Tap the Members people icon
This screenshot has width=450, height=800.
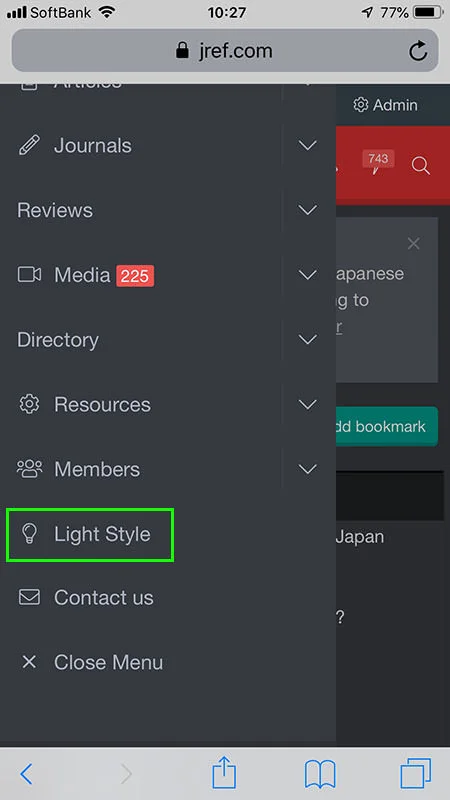[30, 469]
